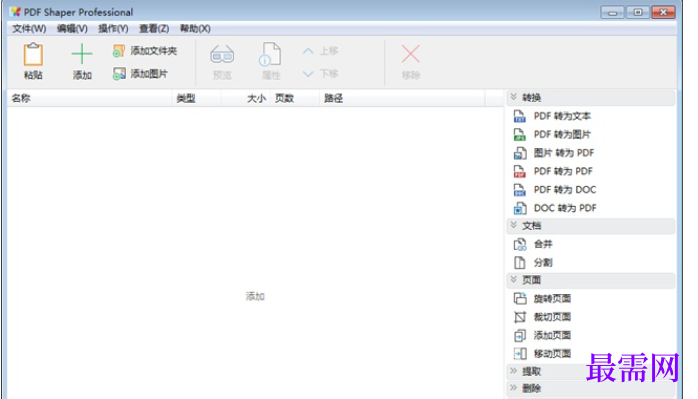Expand the 提取 section chevron
The height and width of the screenshot is (399, 698).
pos(513,370)
